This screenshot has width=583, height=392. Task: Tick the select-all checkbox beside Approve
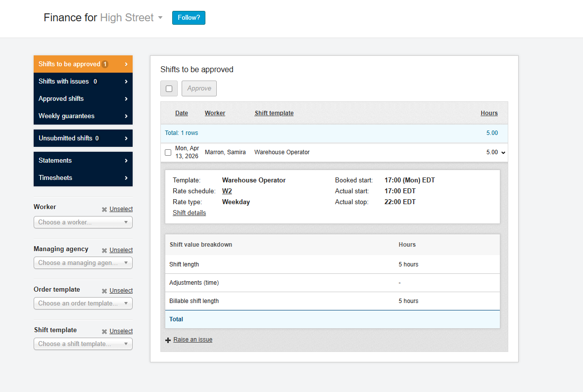169,88
